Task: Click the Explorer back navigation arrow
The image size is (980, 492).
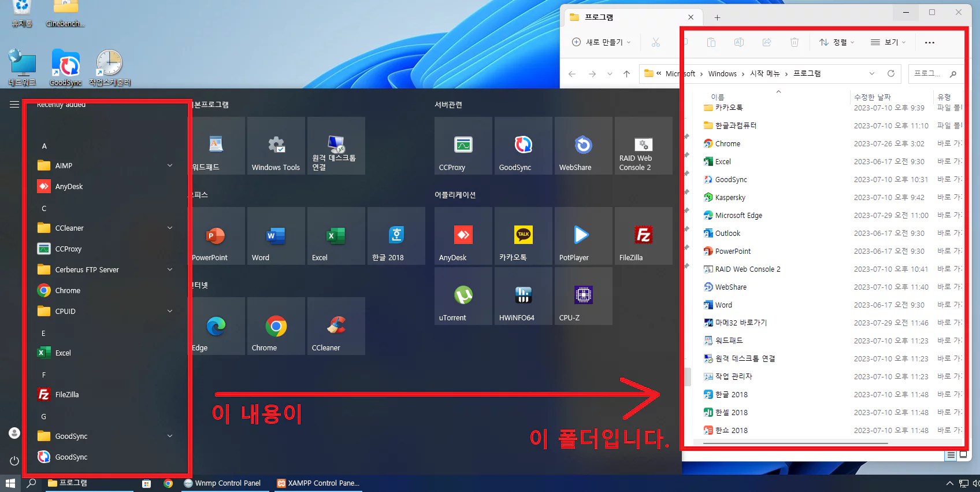Action: 572,73
